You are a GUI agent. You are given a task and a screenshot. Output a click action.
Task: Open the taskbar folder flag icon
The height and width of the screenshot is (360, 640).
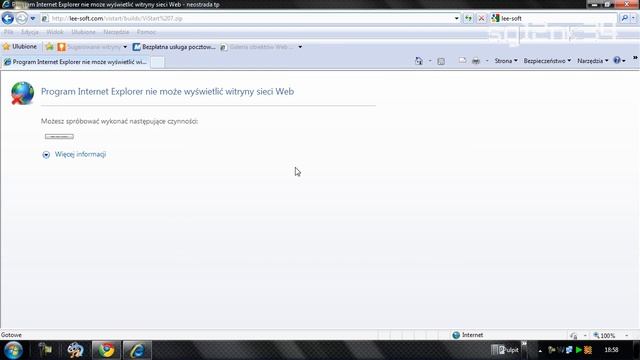click(45, 350)
